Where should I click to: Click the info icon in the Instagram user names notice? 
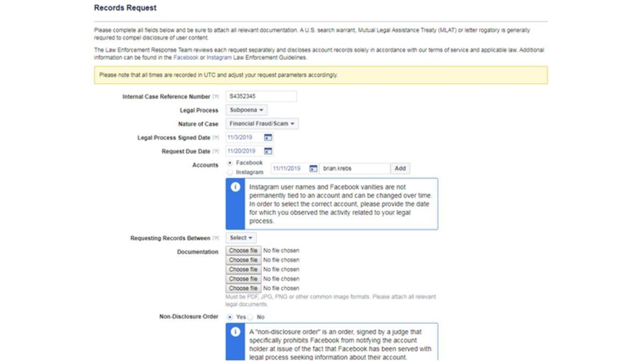tap(235, 187)
